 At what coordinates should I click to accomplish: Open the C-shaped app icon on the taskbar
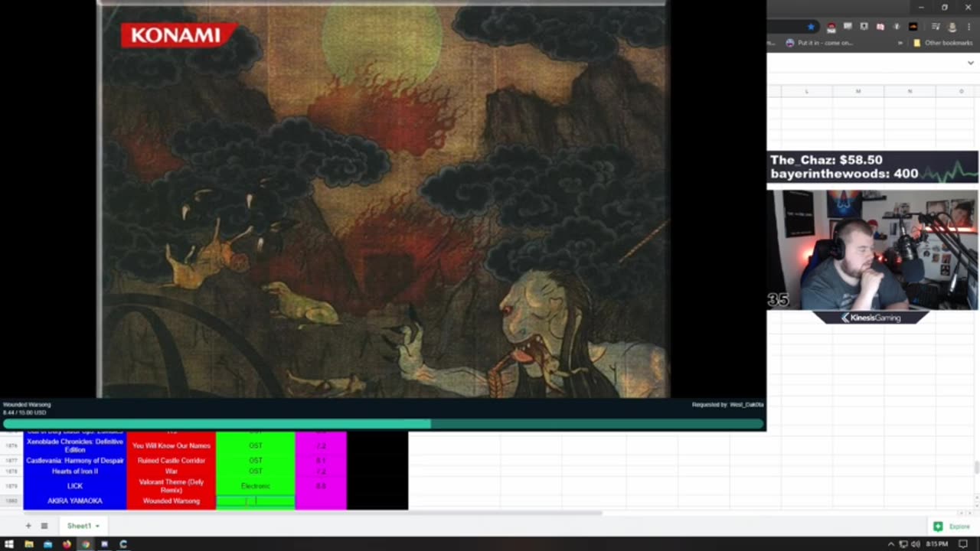[123, 544]
